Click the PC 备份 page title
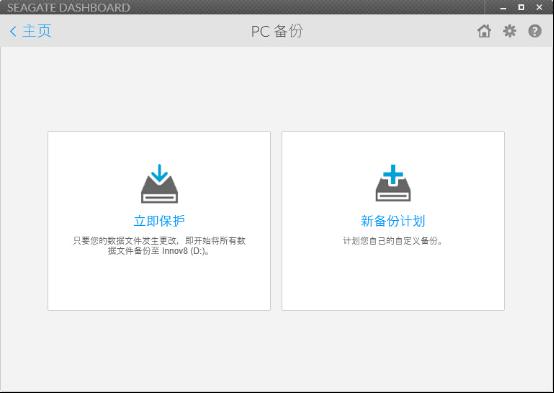This screenshot has width=554, height=393. point(277,31)
